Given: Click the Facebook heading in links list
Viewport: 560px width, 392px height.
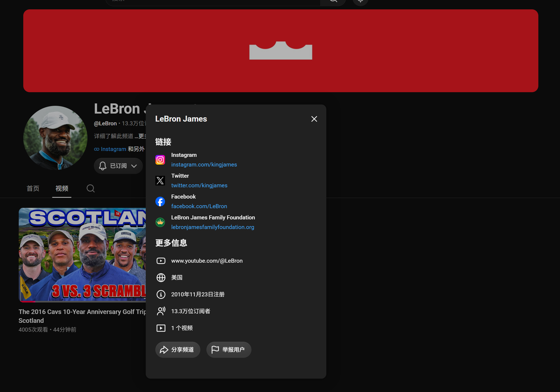Looking at the screenshot, I should 183,197.
